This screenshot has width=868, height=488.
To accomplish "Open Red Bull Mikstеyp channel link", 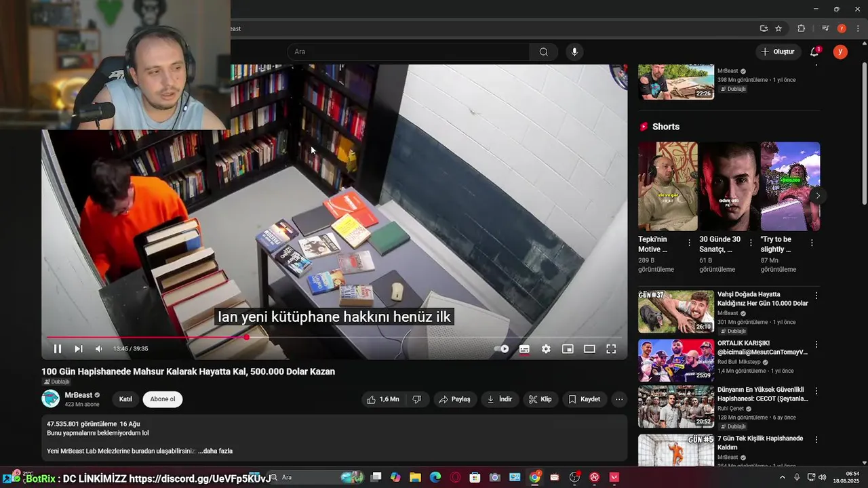I will coord(740,362).
